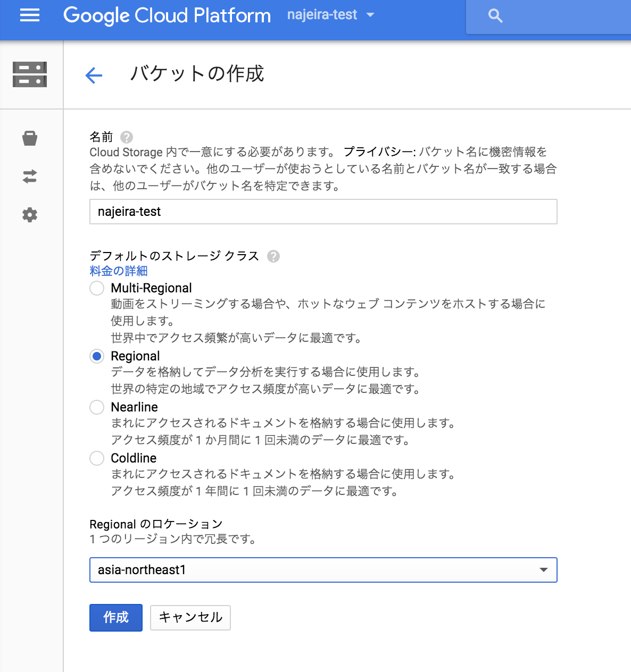
Task: Open the najeira-test project selector
Action: click(330, 15)
